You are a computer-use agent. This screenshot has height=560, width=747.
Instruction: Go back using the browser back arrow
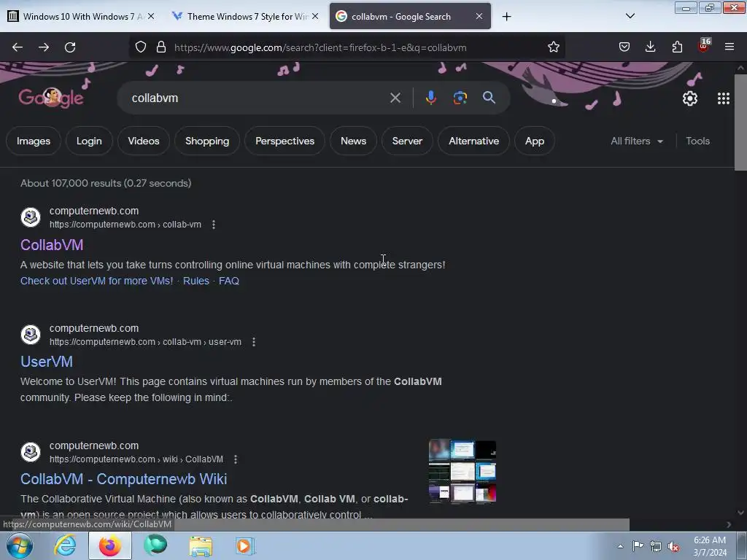click(18, 47)
